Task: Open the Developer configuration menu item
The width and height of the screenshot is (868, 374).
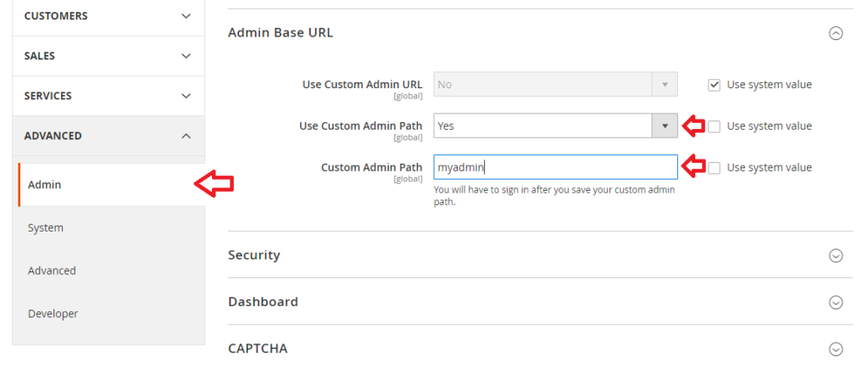Action: (53, 314)
